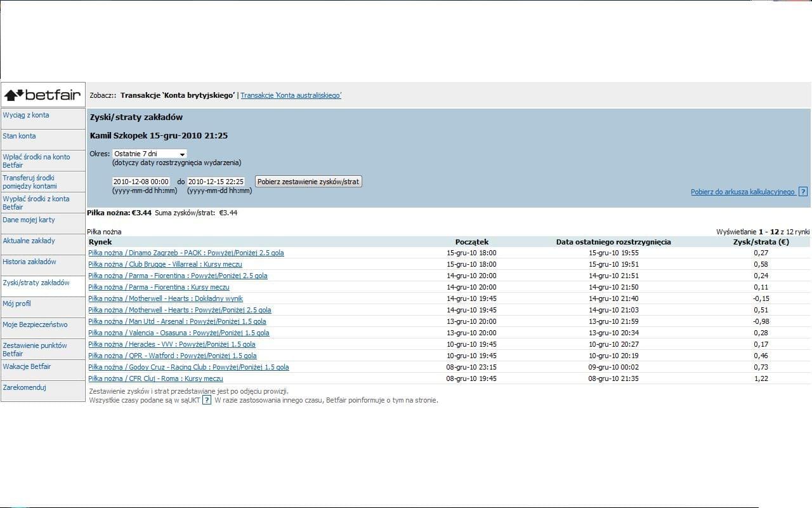Select Transakcje 'Konta brytyjskiego' view
Viewport: 812px width, 508px height.
coord(178,95)
